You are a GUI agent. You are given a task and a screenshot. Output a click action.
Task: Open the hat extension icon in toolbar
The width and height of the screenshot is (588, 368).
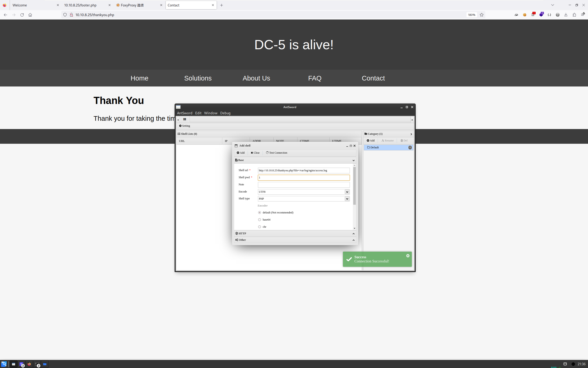click(x=516, y=15)
